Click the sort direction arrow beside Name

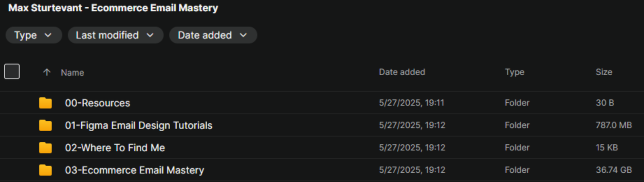point(47,72)
